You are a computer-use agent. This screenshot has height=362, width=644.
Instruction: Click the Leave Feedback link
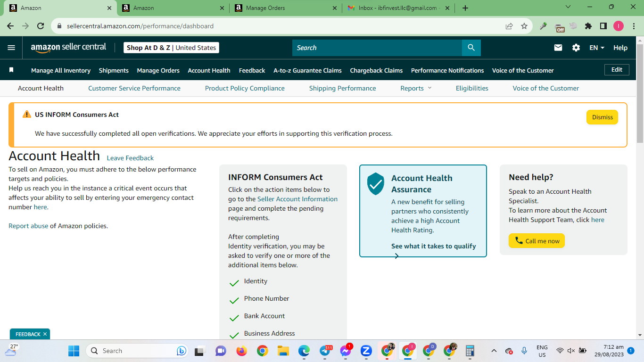(x=130, y=158)
